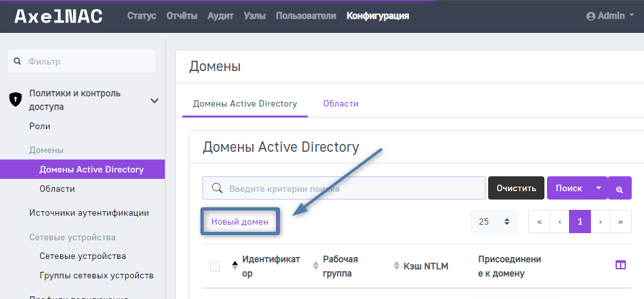The height and width of the screenshot is (299, 644).
Task: Click the advanced search magnifier icon button
Action: [619, 189]
